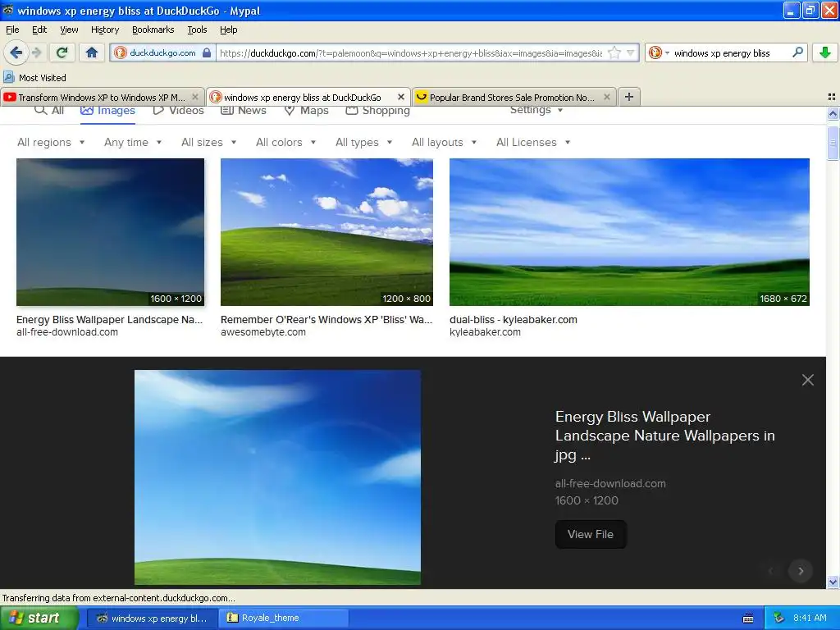Open dual-bliss - kyleabaker.com title link

coord(514,320)
